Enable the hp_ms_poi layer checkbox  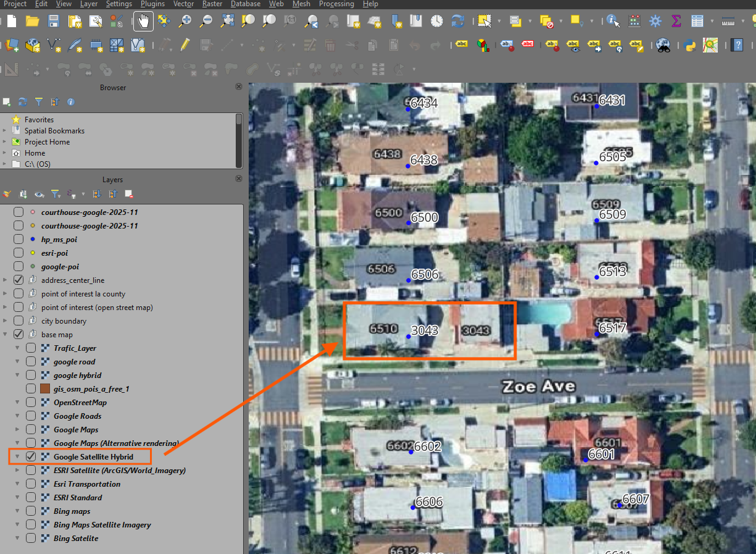click(x=19, y=240)
